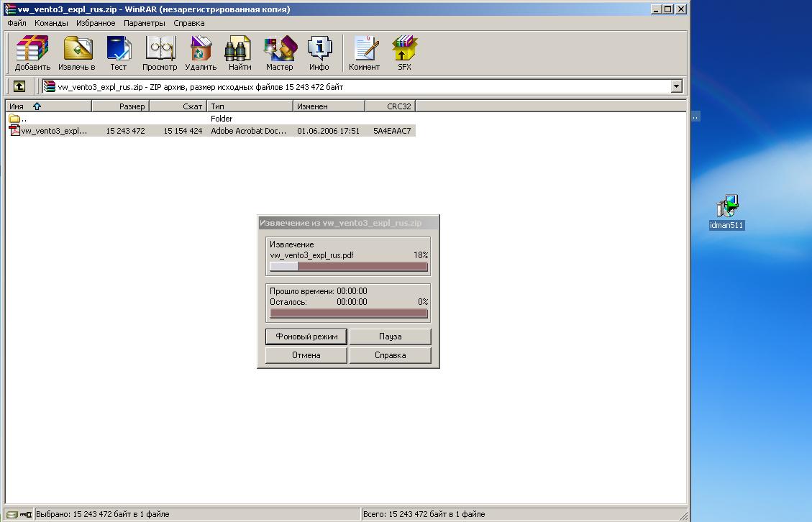The image size is (812, 522).
Task: Click the parent folder '..' icon
Action: point(14,119)
